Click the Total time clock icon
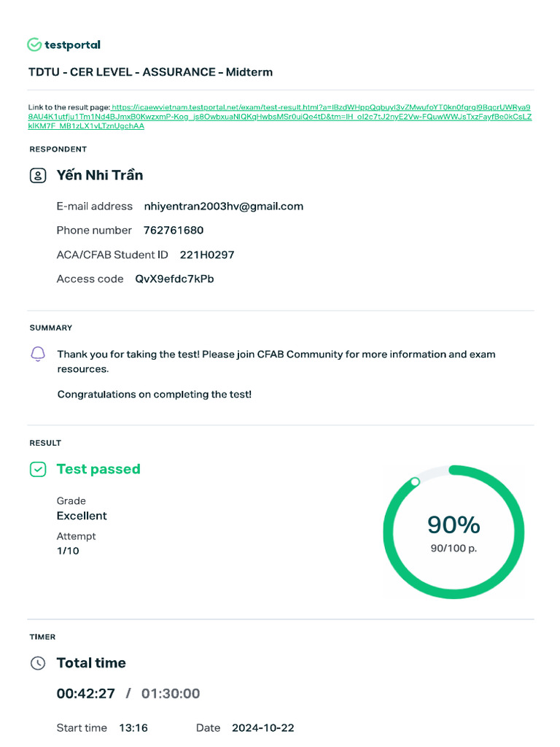 pyautogui.click(x=38, y=663)
